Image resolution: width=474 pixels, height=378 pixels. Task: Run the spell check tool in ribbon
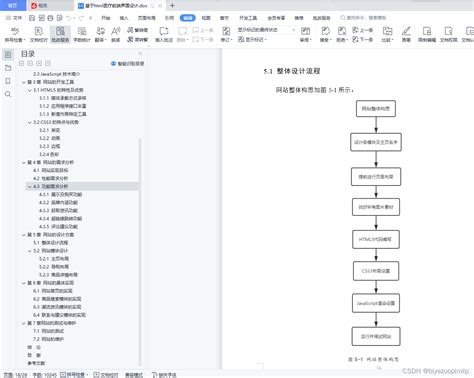15,34
